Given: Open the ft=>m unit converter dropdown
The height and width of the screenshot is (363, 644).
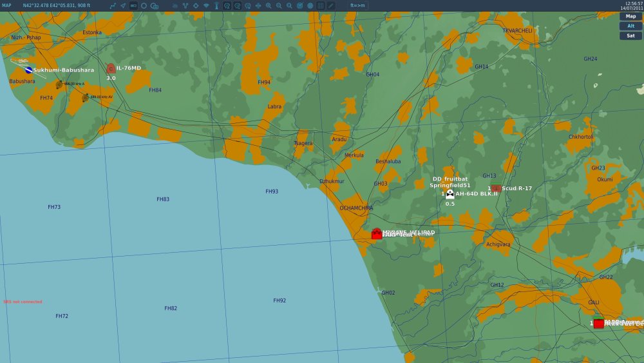Looking at the screenshot, I should click(357, 5).
